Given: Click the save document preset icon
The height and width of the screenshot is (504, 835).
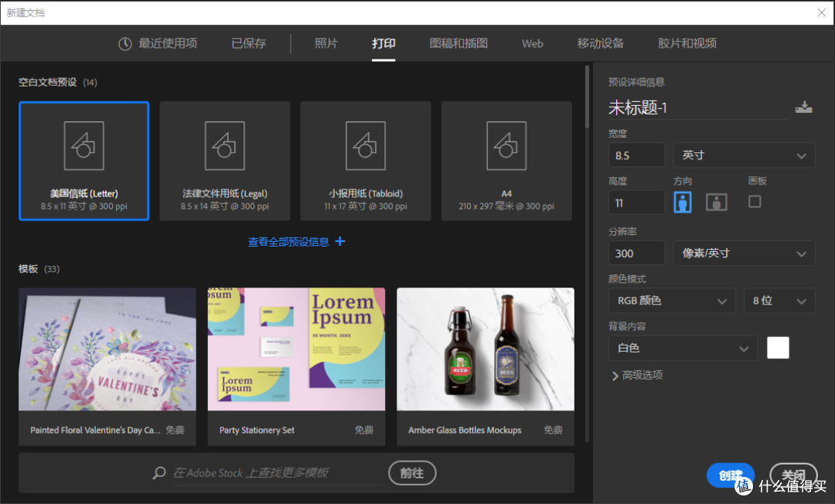Looking at the screenshot, I should point(803,107).
